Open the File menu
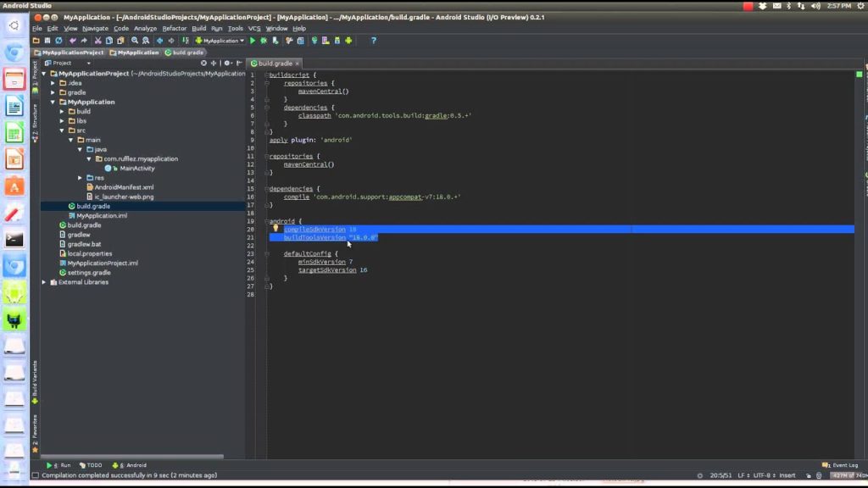 pyautogui.click(x=37, y=28)
